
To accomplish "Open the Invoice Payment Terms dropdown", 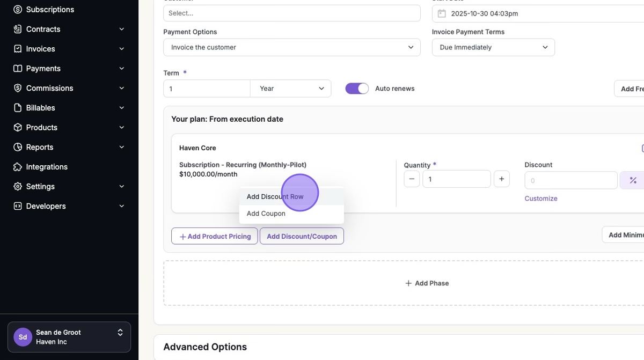I will [493, 47].
